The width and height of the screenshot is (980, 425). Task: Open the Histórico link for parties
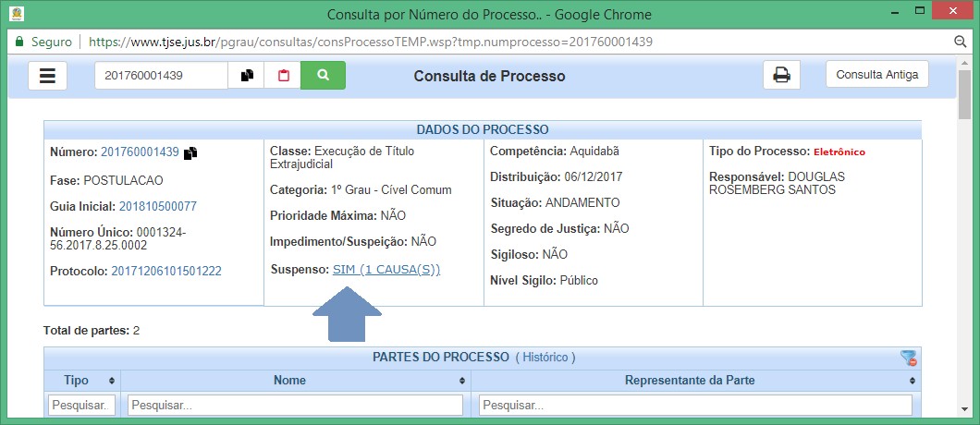pos(545,357)
